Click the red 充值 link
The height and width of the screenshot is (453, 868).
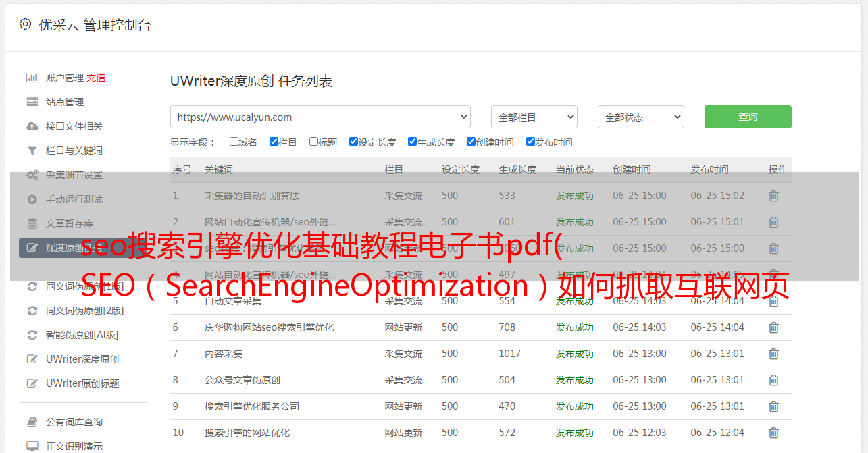pos(96,78)
